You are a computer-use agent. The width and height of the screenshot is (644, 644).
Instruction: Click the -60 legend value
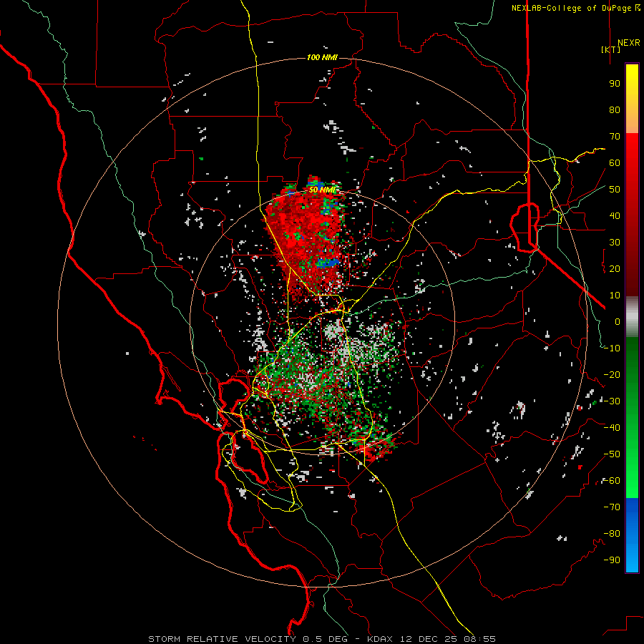(612, 481)
